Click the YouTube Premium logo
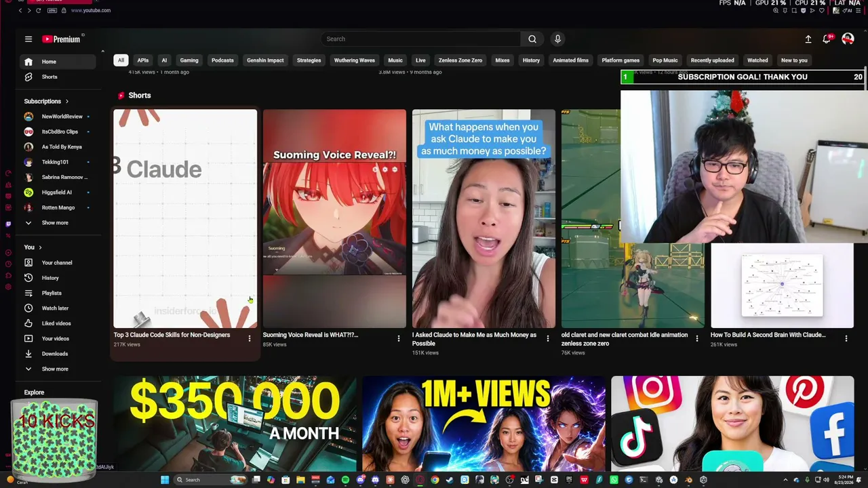Image resolution: width=868 pixels, height=488 pixels. pos(61,39)
